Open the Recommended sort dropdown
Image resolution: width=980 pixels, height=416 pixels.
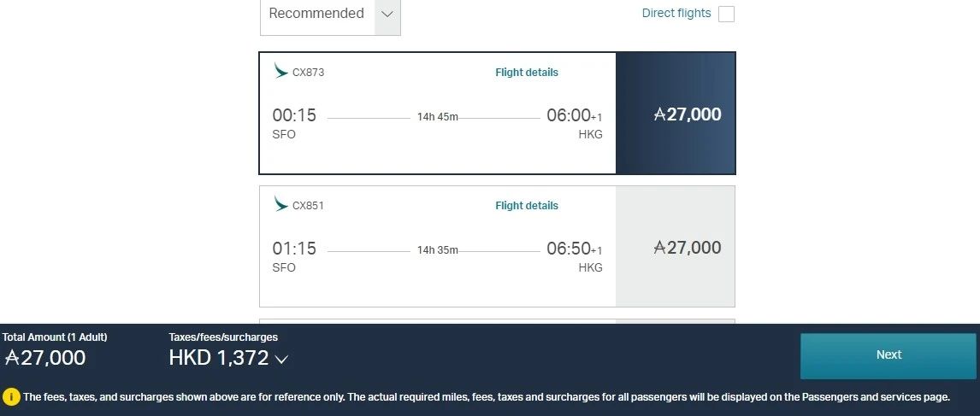316,14
